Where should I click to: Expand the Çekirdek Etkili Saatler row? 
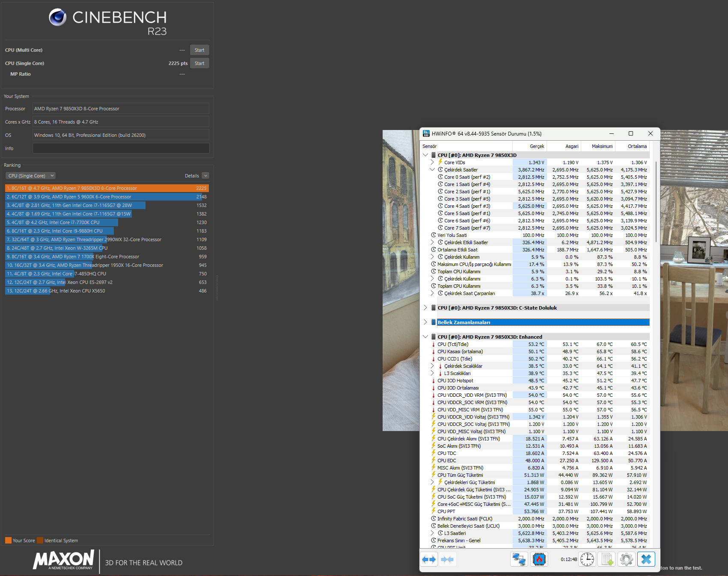[x=432, y=242]
